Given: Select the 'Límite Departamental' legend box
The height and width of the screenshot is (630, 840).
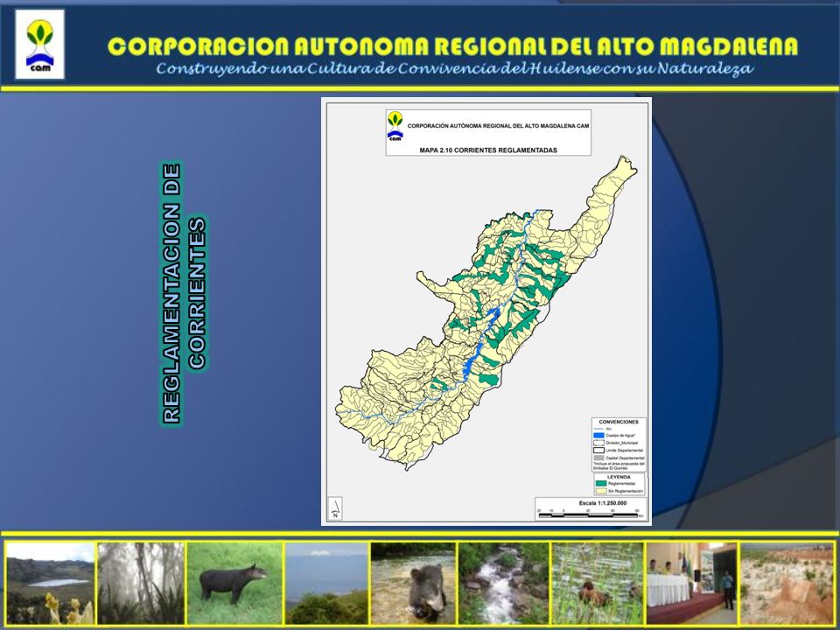Looking at the screenshot, I should (x=598, y=450).
